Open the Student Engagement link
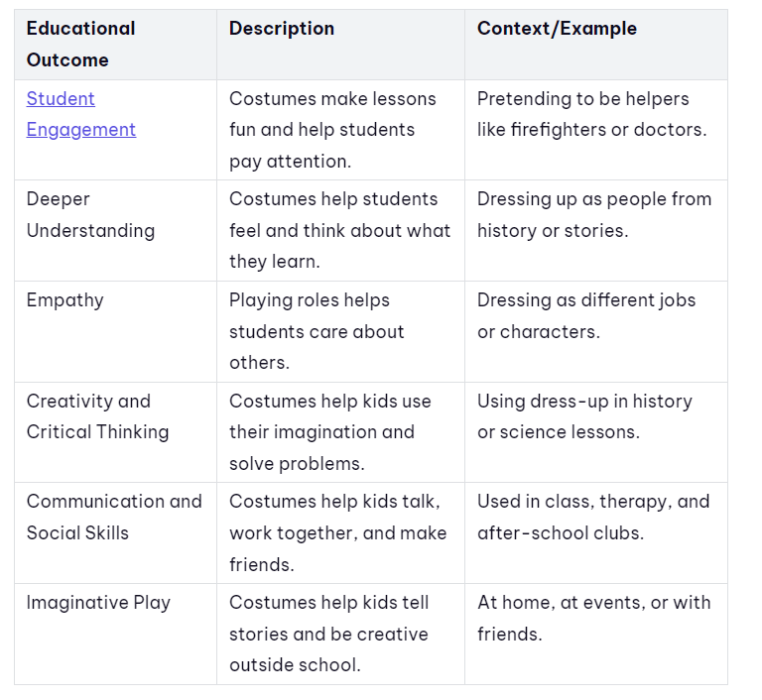This screenshot has height=700, width=762. (81, 114)
